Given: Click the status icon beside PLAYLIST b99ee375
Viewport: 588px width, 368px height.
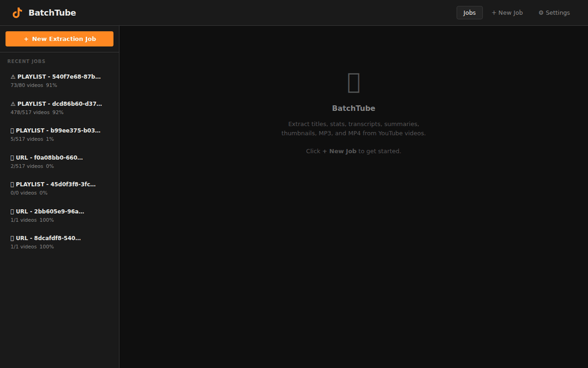Looking at the screenshot, I should point(12,130).
